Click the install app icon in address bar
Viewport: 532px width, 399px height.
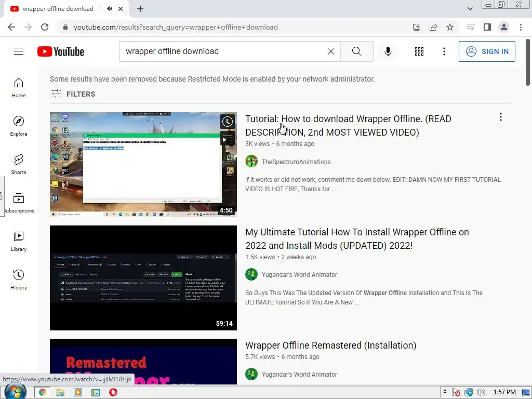tap(416, 27)
